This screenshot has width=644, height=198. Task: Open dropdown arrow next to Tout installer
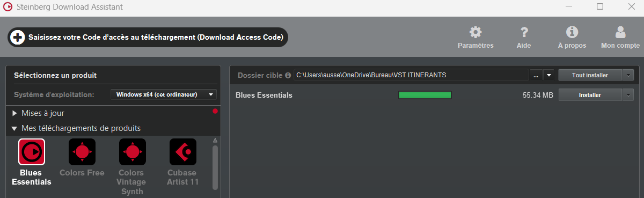(628, 75)
